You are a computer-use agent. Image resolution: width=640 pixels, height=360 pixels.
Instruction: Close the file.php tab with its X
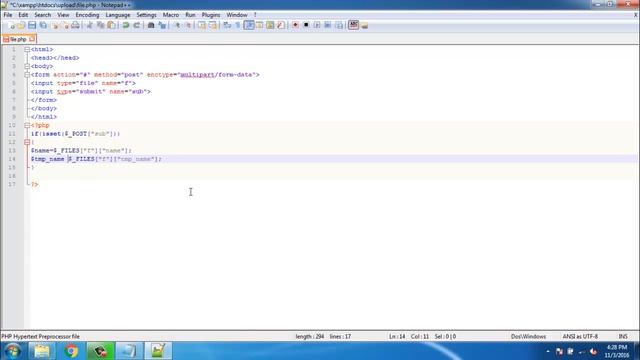pyautogui.click(x=32, y=39)
